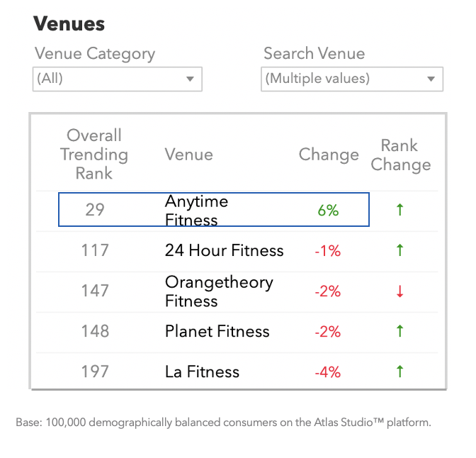This screenshot has width=476, height=458.
Task: Click the red down arrow for Orangetheory Fitness
Action: 399,291
